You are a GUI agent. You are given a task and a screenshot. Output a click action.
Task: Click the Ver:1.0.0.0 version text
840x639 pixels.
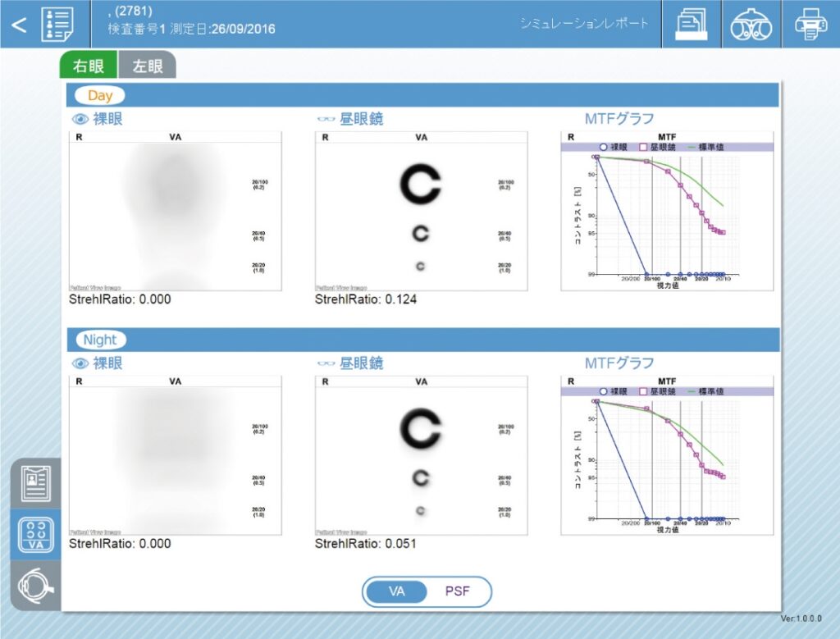tap(801, 618)
